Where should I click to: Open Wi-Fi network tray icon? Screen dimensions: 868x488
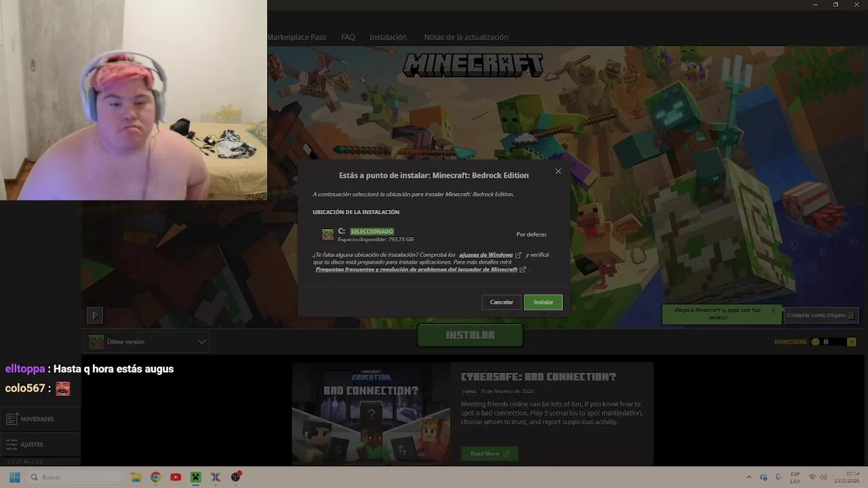tap(812, 477)
